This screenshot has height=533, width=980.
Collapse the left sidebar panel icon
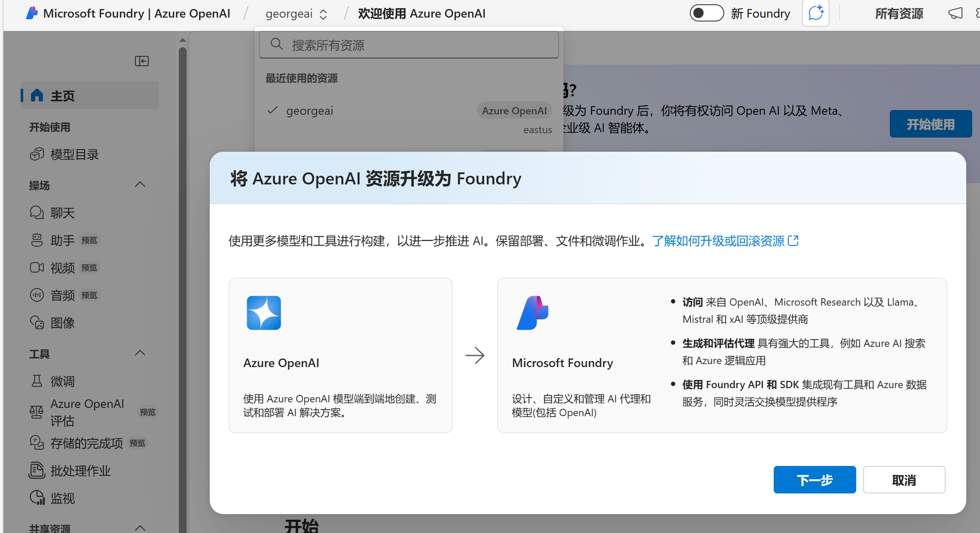(x=141, y=61)
